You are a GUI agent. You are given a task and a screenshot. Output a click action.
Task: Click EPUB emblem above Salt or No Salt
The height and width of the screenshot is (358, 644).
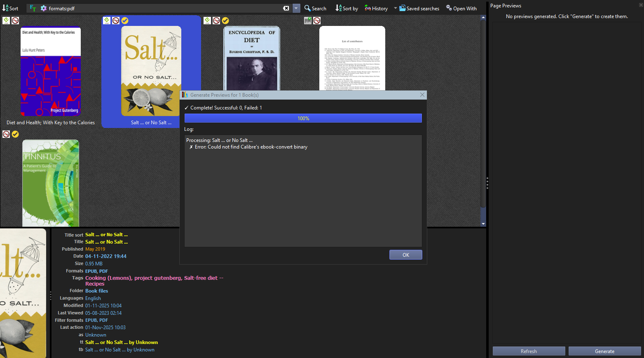point(107,21)
